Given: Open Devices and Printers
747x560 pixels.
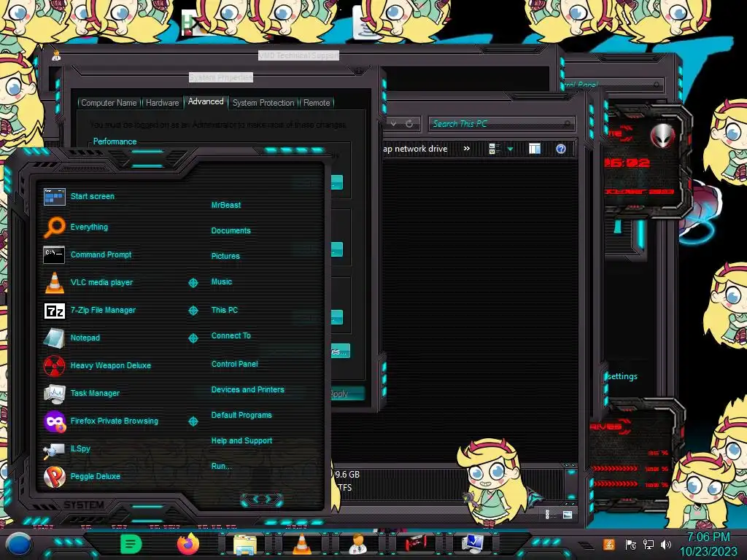Looking at the screenshot, I should pos(248,389).
